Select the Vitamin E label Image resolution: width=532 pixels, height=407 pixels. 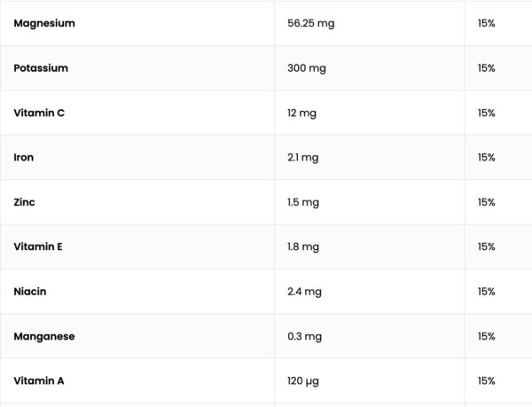click(x=38, y=247)
